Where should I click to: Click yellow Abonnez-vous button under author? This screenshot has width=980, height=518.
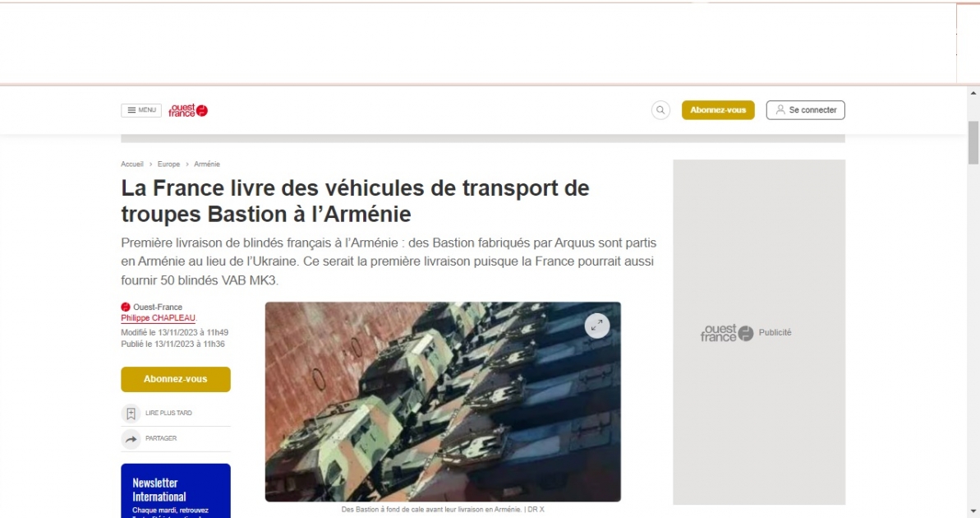176,379
